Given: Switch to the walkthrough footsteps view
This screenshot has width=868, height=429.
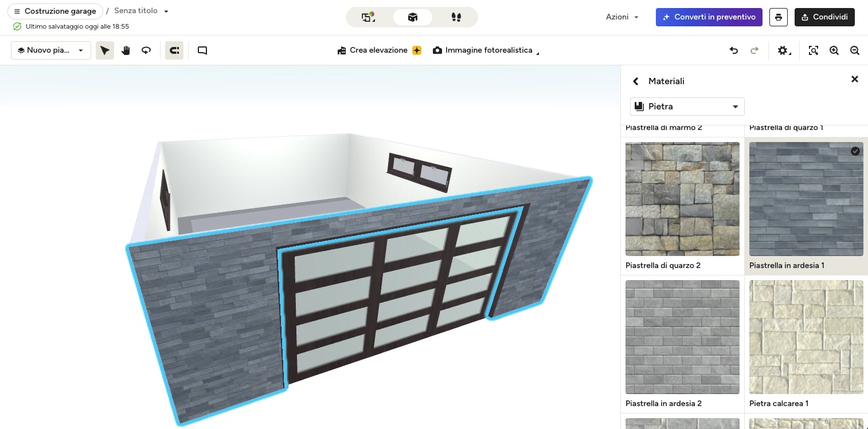Looking at the screenshot, I should coord(456,17).
